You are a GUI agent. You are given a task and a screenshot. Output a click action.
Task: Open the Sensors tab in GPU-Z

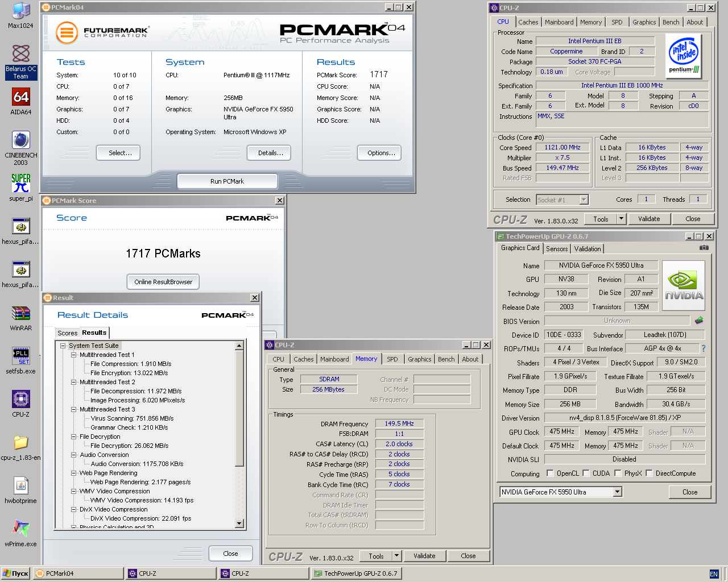click(557, 249)
